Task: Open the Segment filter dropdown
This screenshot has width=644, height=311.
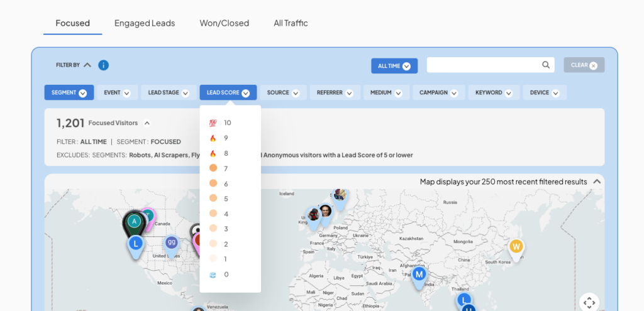Action: click(x=69, y=93)
